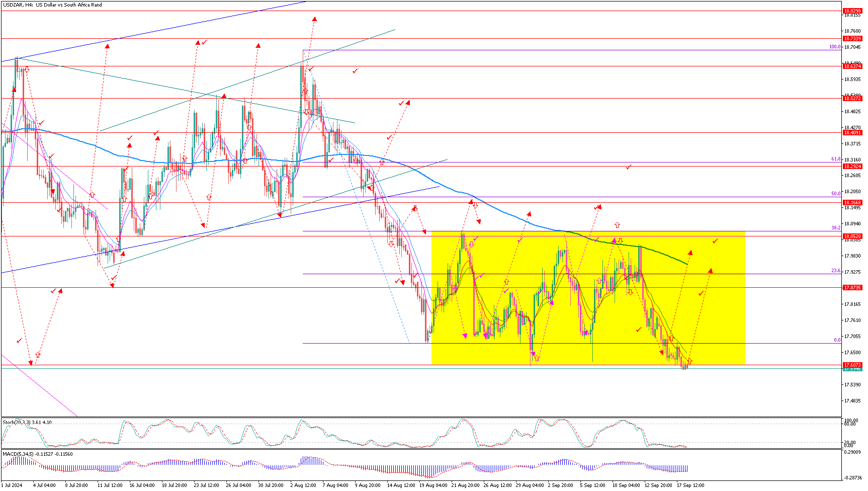Click the 17.5390 price axis value
This screenshot has height=491, width=868.
click(x=852, y=385)
